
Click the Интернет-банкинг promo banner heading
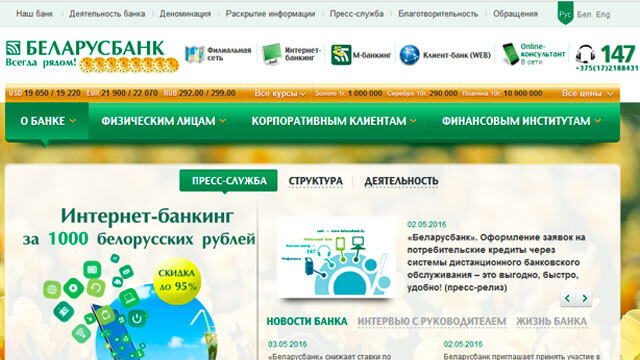pos(147,216)
